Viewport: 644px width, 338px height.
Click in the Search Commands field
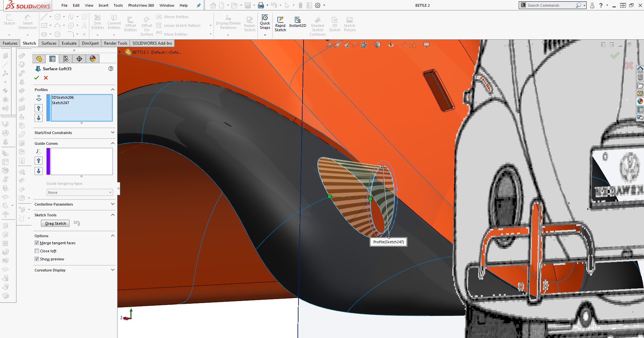(551, 5)
